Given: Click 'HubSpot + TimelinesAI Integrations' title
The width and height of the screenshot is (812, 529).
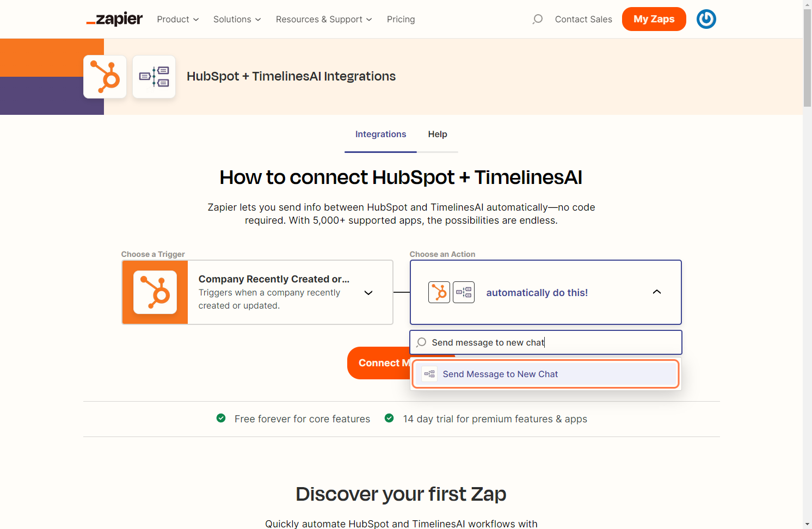Looking at the screenshot, I should point(291,76).
